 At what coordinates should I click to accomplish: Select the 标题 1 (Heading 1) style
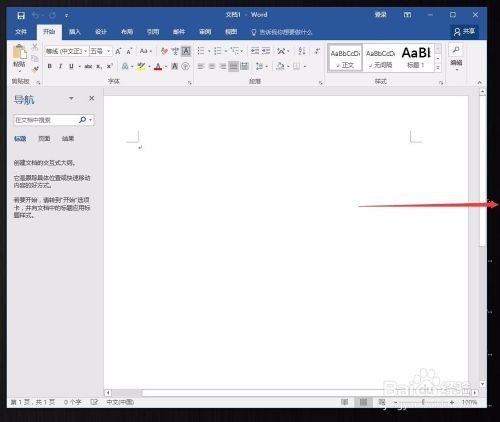[416, 58]
